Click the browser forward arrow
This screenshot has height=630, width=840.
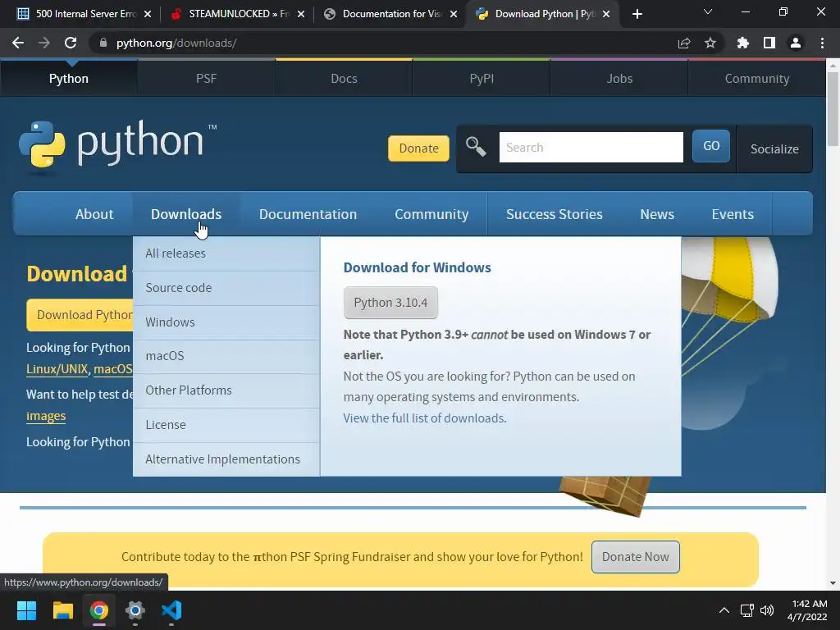click(x=44, y=43)
